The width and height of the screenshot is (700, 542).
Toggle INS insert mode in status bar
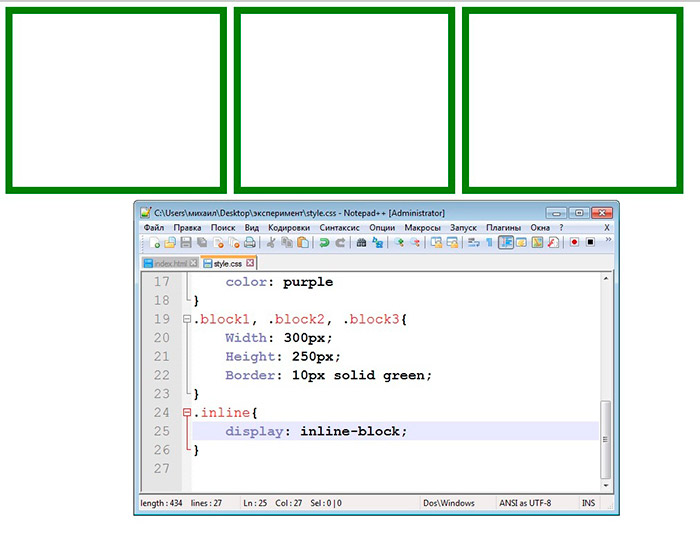(589, 503)
